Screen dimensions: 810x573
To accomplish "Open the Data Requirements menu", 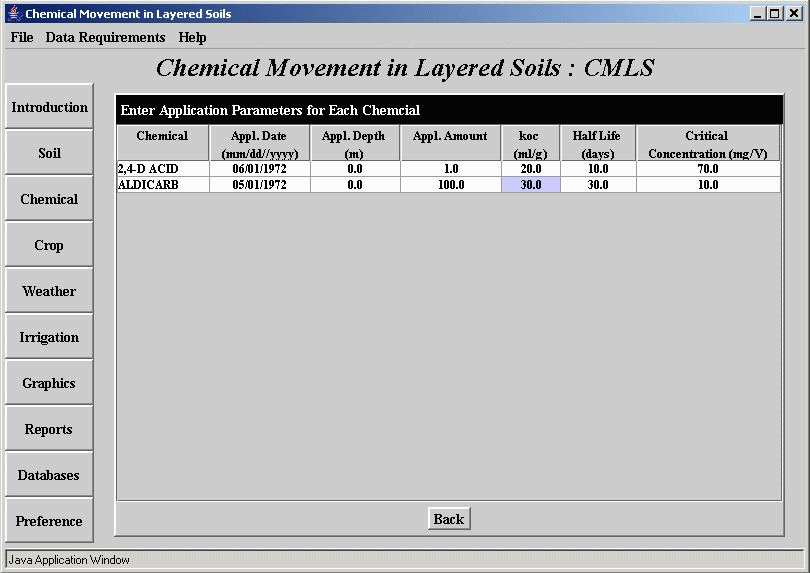I will pos(105,37).
